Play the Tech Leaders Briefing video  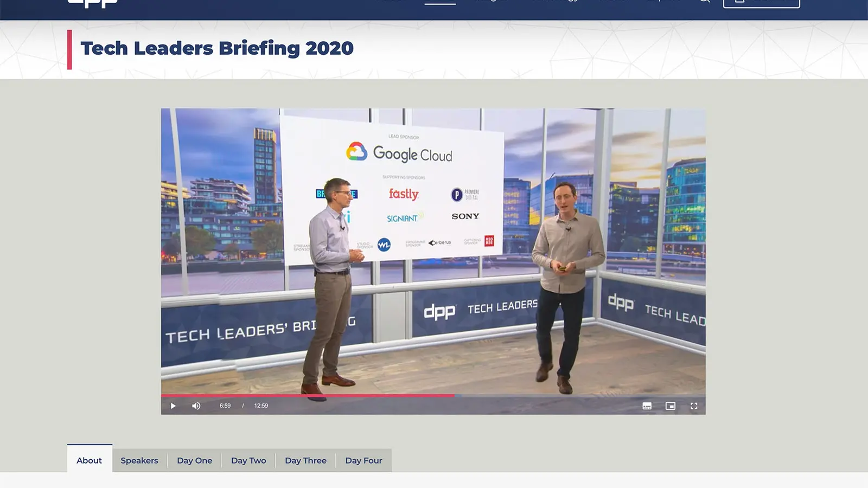coord(173,406)
